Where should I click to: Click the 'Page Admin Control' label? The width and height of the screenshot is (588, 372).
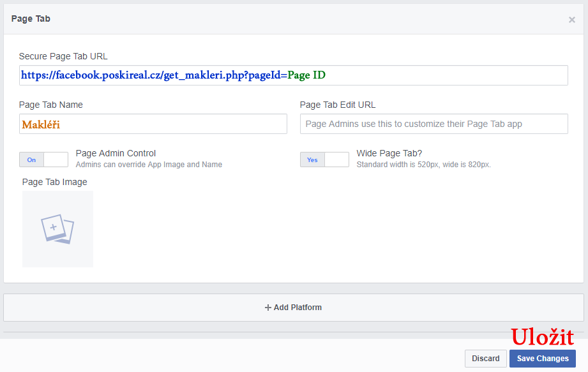coord(116,153)
